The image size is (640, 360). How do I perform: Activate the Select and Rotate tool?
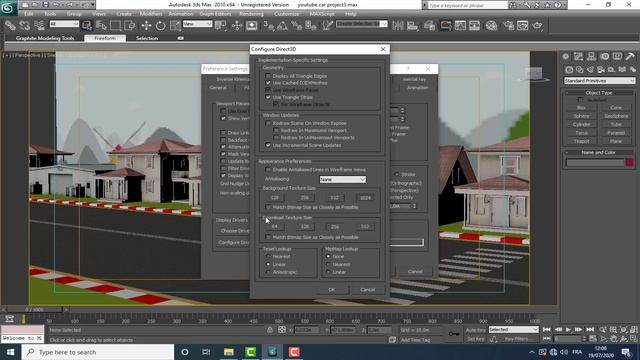pos(160,26)
